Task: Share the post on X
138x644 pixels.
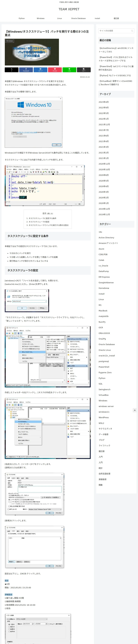Action: pos(11,70)
